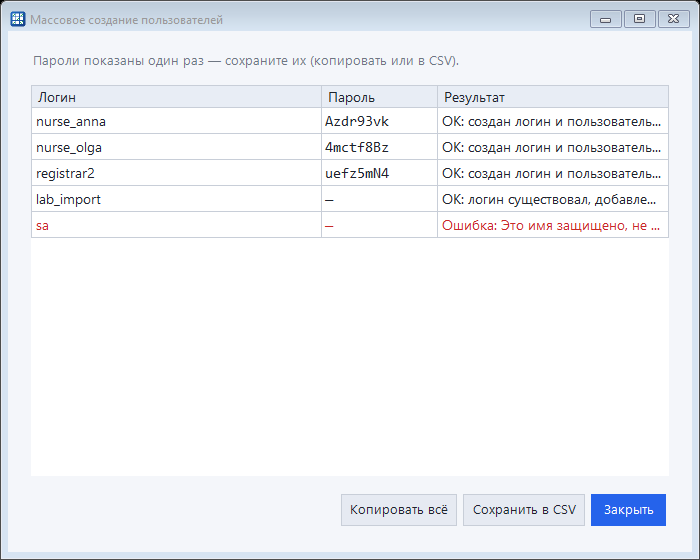Select the red sa login cell
Viewport: 700px width, 560px height.
[176, 225]
